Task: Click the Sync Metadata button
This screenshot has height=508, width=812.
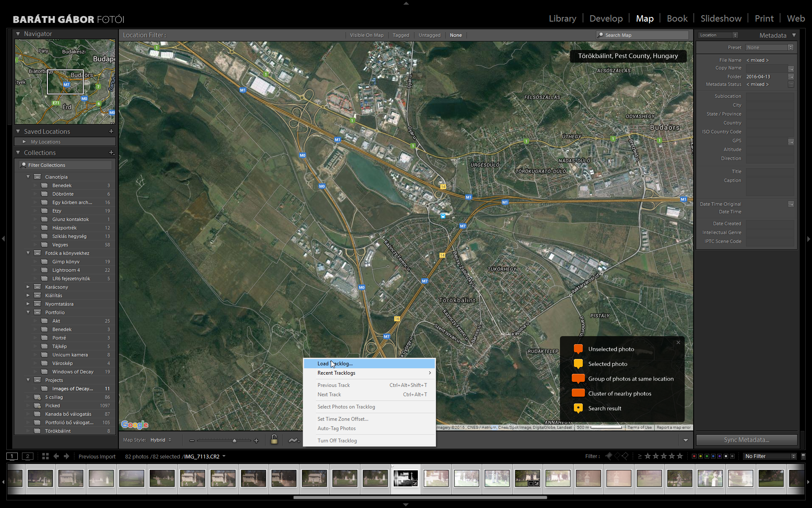Action: click(x=746, y=440)
